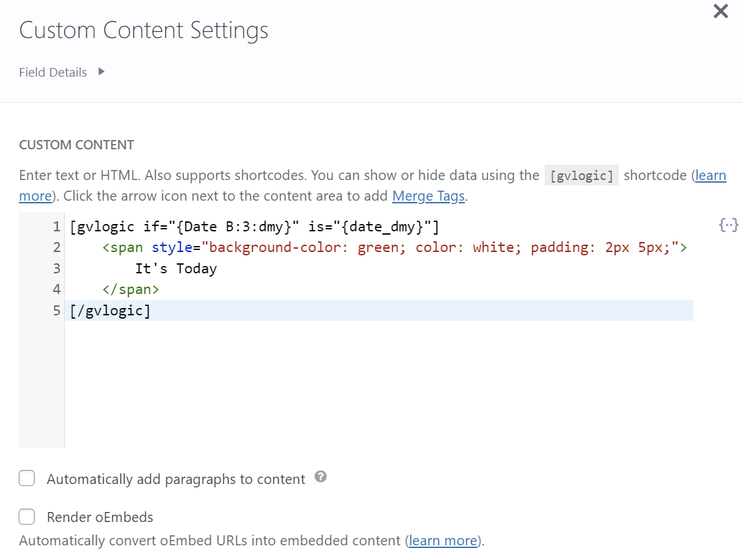742x560 pixels.
Task: Select line number 1 in gutter
Action: pyautogui.click(x=56, y=227)
